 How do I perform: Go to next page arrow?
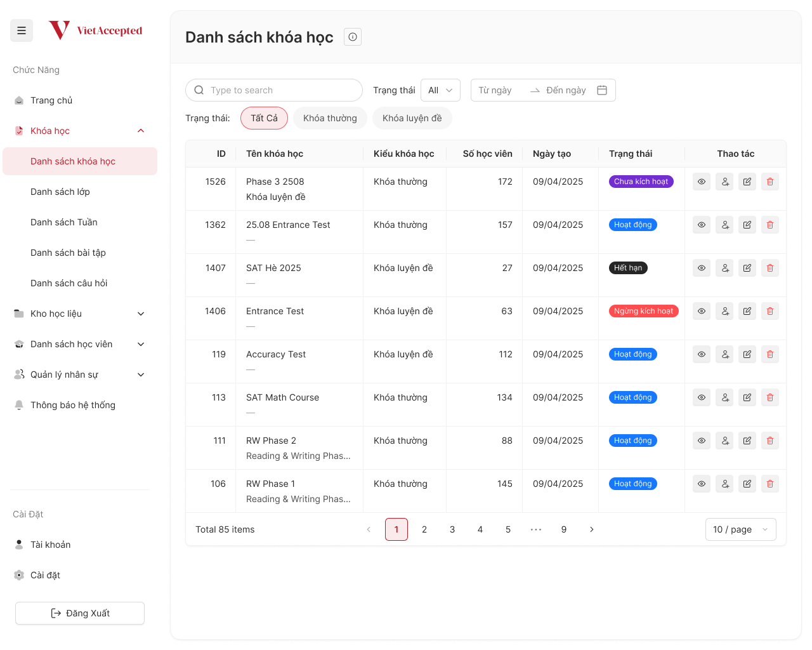coord(592,529)
